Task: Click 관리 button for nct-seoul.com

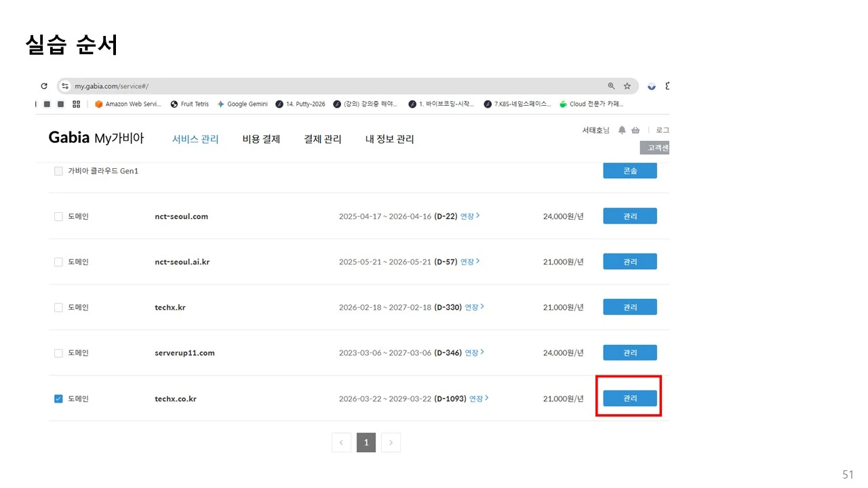Action: click(x=630, y=216)
